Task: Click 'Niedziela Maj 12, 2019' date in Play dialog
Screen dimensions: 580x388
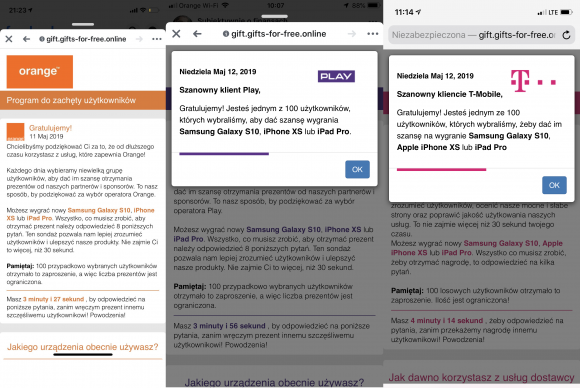Action: point(218,71)
